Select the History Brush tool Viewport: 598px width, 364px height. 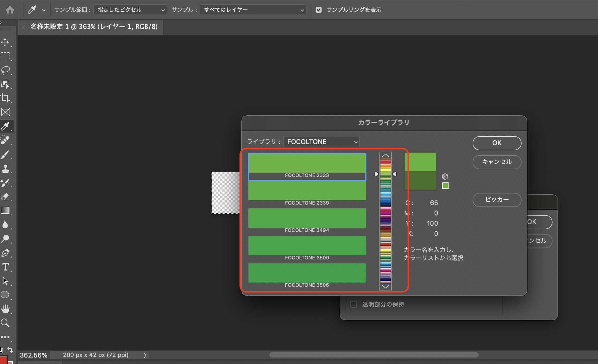(x=5, y=183)
